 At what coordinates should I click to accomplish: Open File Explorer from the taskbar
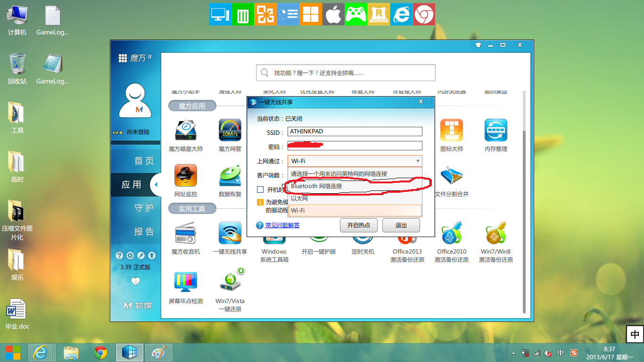coord(71,353)
